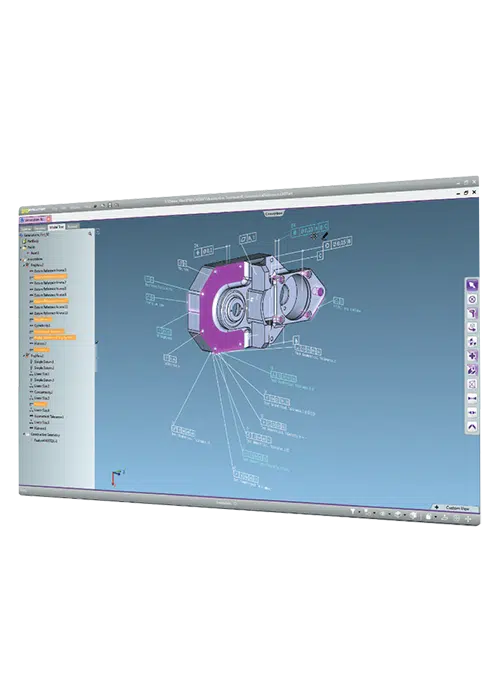This screenshot has width=500, height=700.
Task: Select Geometrical Tolerance.1 in the tree
Action: click(x=49, y=417)
